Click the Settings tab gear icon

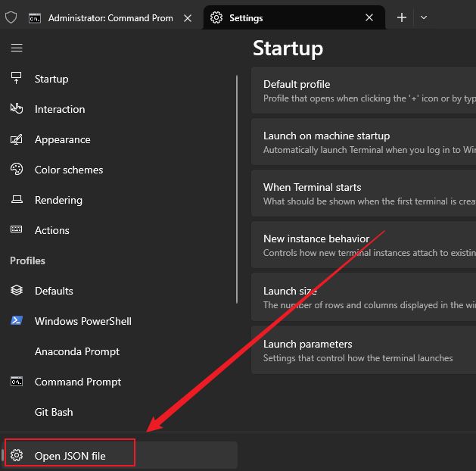[x=216, y=17]
